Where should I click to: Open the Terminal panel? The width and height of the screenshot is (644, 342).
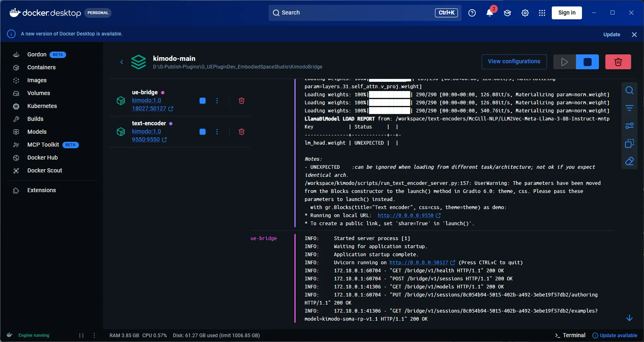pyautogui.click(x=570, y=335)
